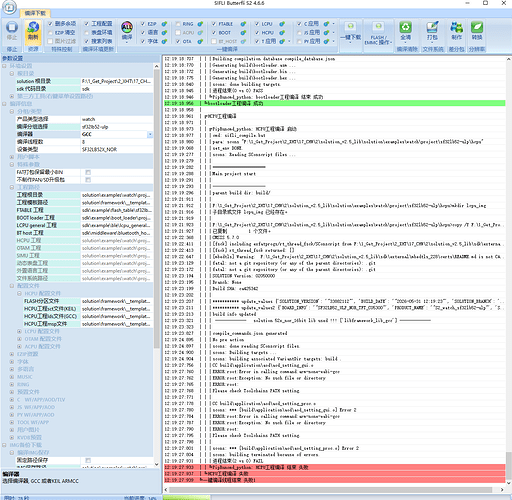Click the 打包 package icon

click(x=432, y=27)
